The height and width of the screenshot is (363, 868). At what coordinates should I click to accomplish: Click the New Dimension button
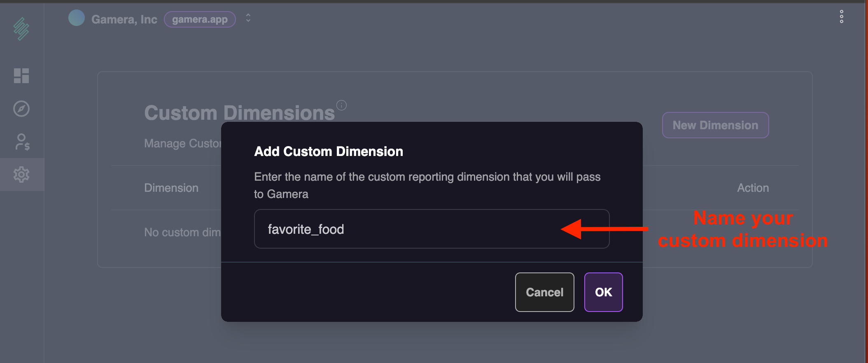715,125
